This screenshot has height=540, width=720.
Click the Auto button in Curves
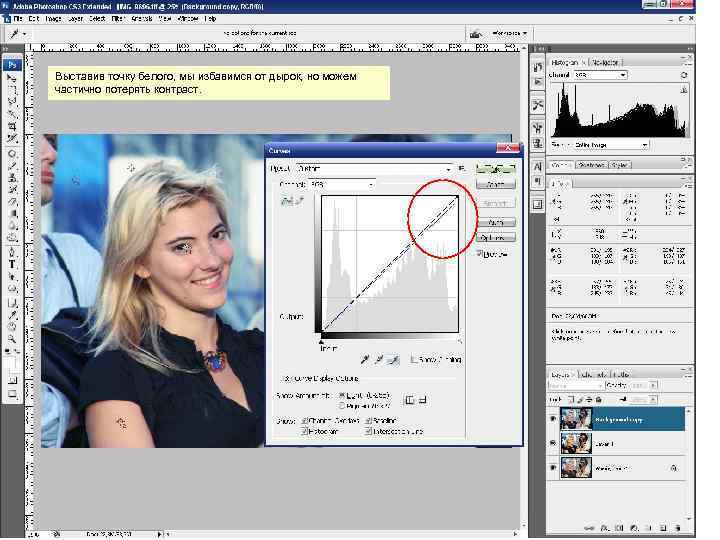pos(495,222)
